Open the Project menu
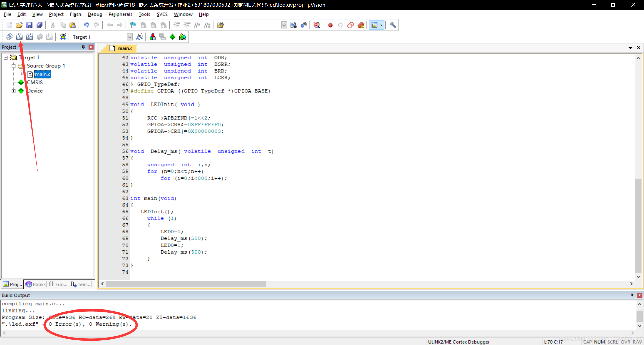 [x=56, y=14]
